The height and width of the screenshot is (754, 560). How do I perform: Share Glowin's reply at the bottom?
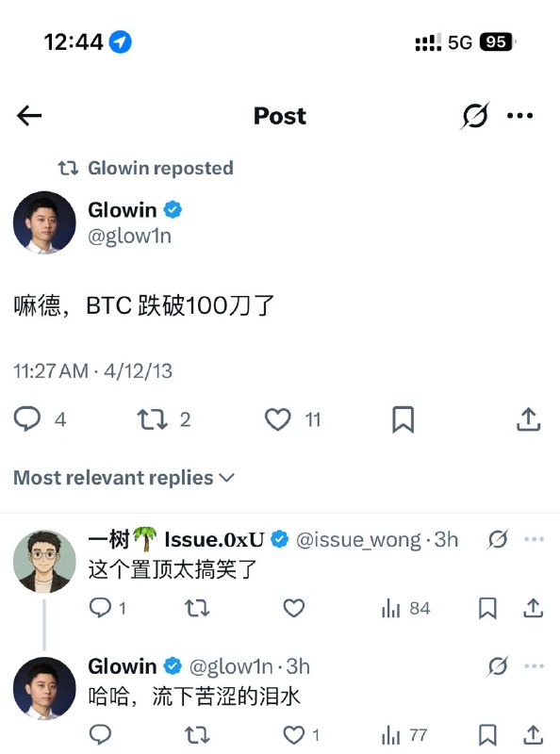pos(533,735)
